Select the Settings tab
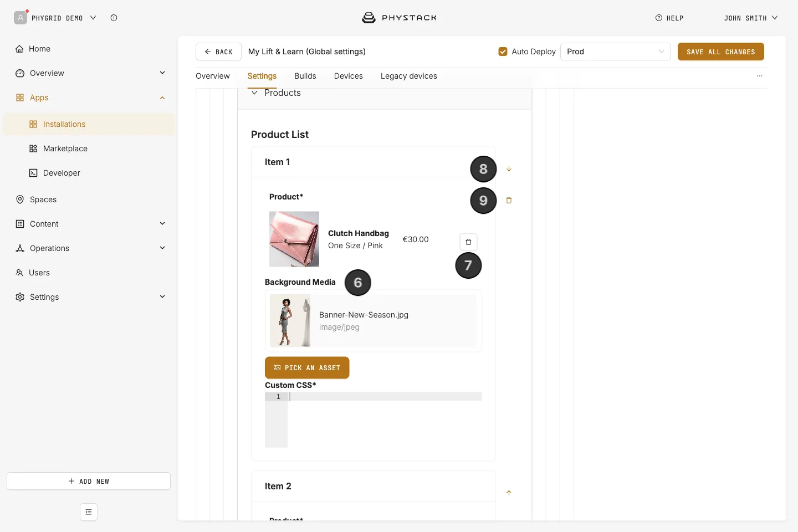798x532 pixels. coord(262,76)
